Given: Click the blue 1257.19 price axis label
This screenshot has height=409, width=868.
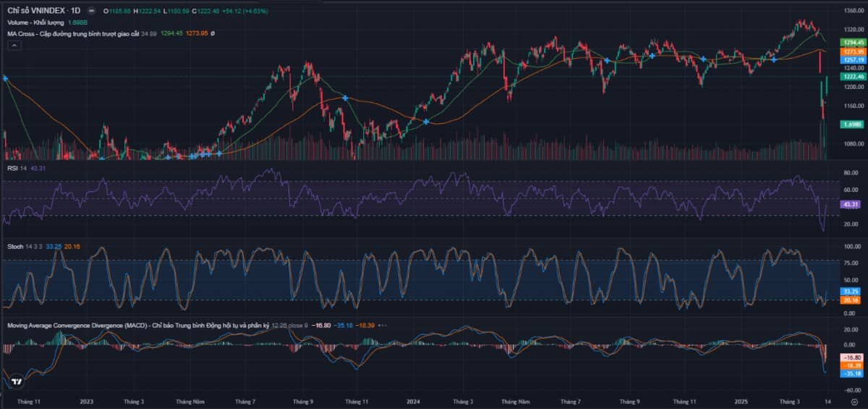Looking at the screenshot, I should click(x=851, y=59).
